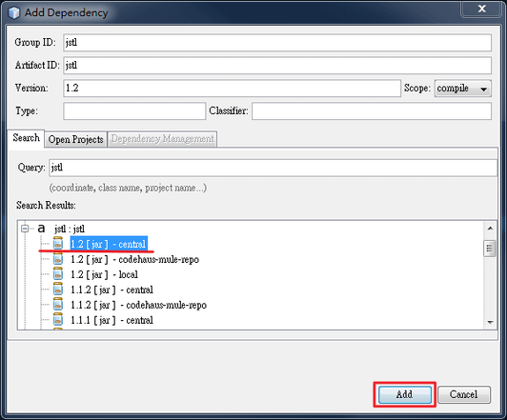Image resolution: width=507 pixels, height=420 pixels.
Task: Click the Add button
Action: click(405, 394)
